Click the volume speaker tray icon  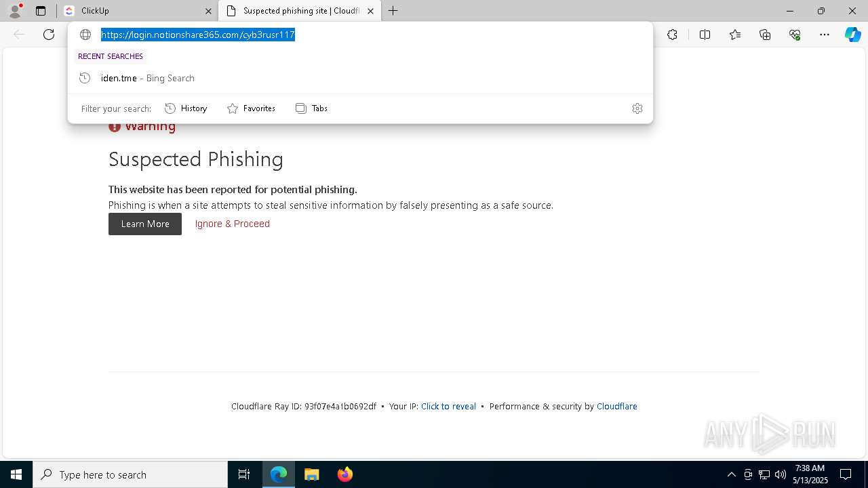pyautogui.click(x=780, y=474)
